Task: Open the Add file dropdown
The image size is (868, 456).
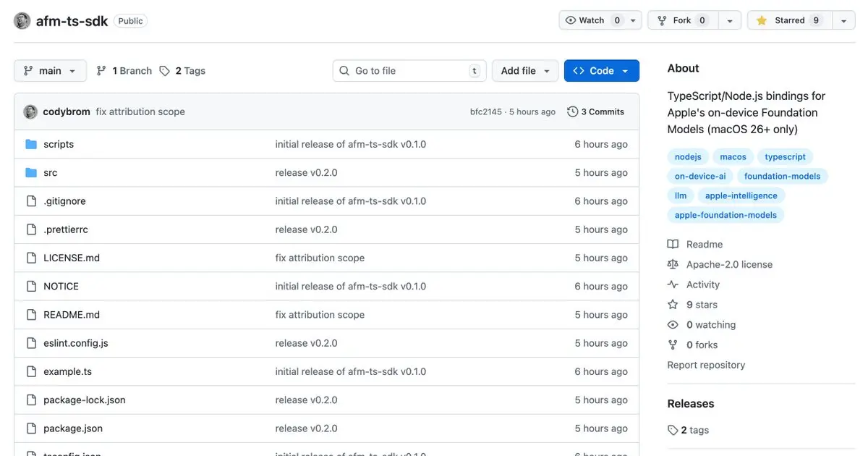Action: tap(526, 71)
